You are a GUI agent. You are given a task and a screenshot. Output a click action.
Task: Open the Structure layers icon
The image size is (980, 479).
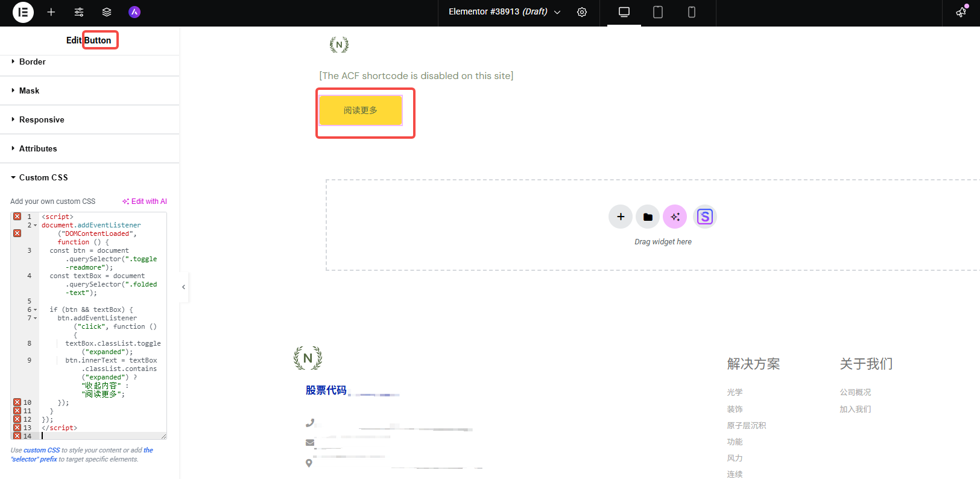107,12
